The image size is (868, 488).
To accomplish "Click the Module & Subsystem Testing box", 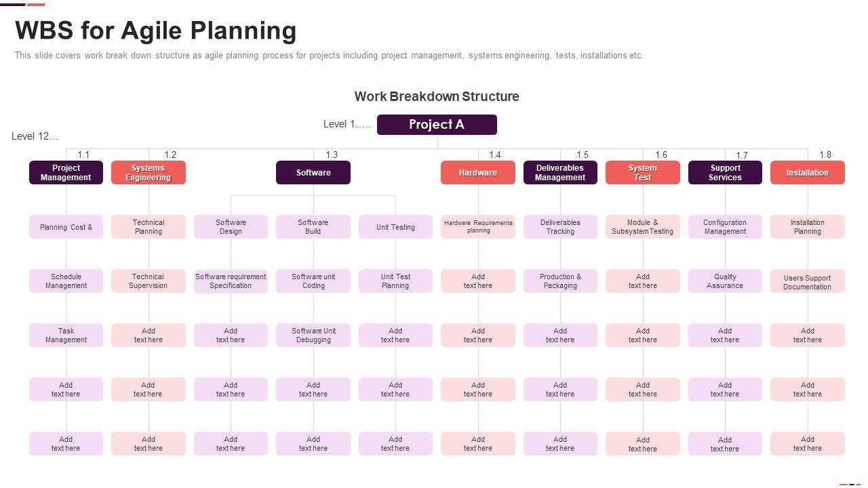I will pos(642,227).
